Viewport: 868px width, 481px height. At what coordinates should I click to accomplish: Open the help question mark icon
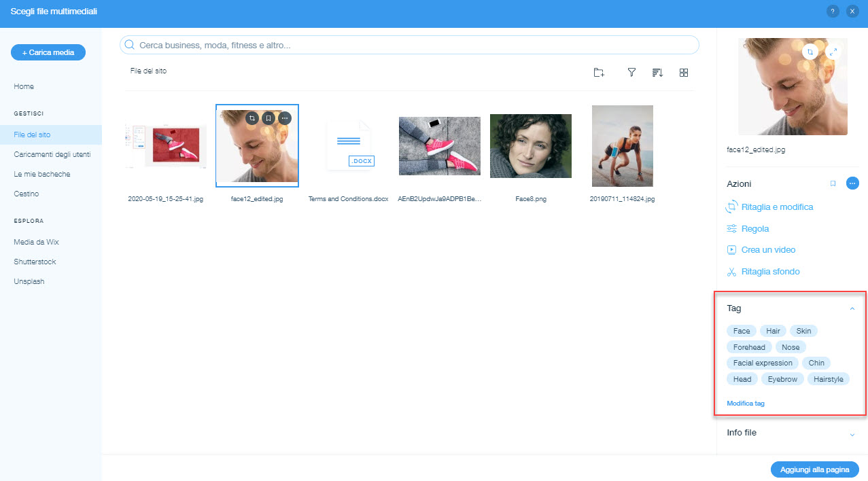833,12
